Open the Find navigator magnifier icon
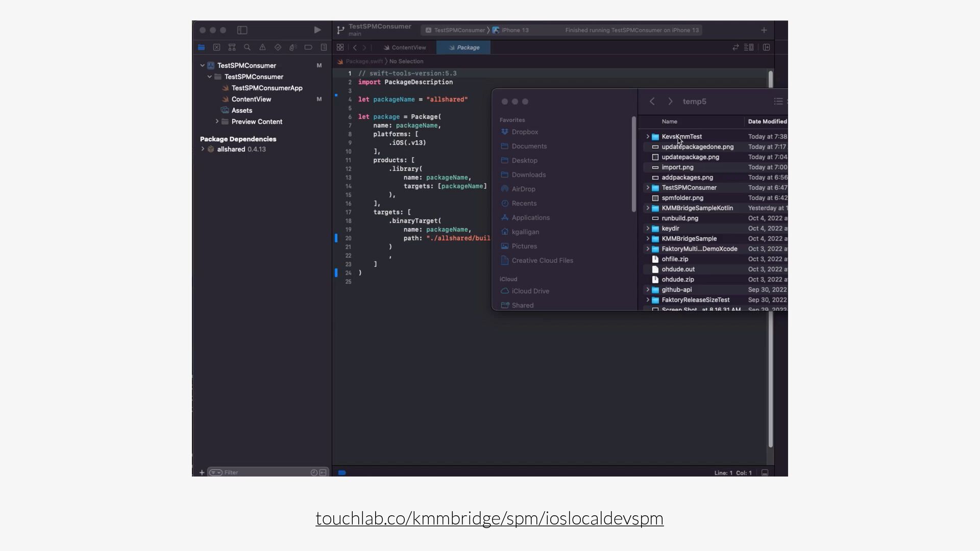980x551 pixels. pos(247,47)
